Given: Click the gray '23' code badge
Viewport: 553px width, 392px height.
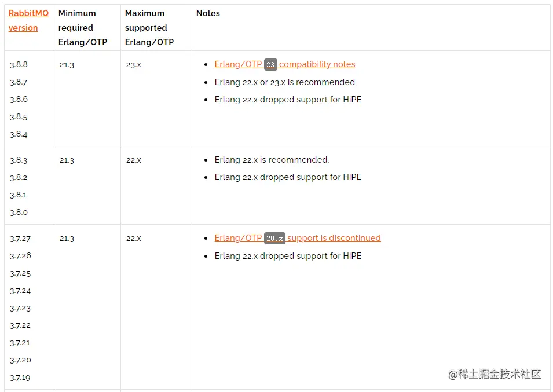Looking at the screenshot, I should coord(270,65).
